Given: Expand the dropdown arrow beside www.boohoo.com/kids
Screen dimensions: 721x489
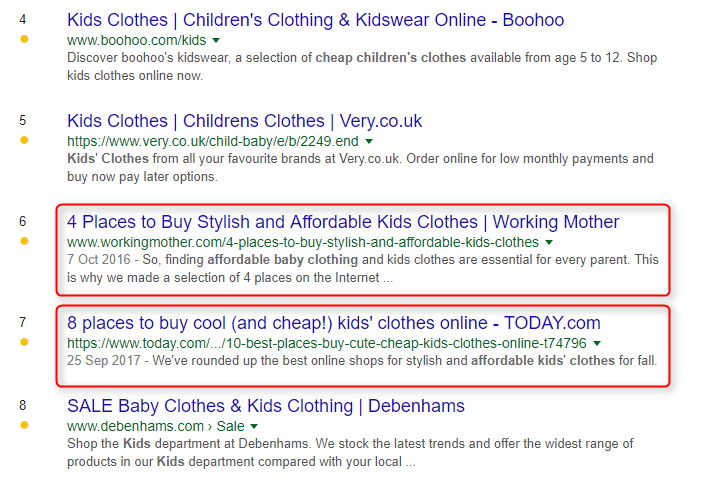Looking at the screenshot, I should click(x=217, y=40).
